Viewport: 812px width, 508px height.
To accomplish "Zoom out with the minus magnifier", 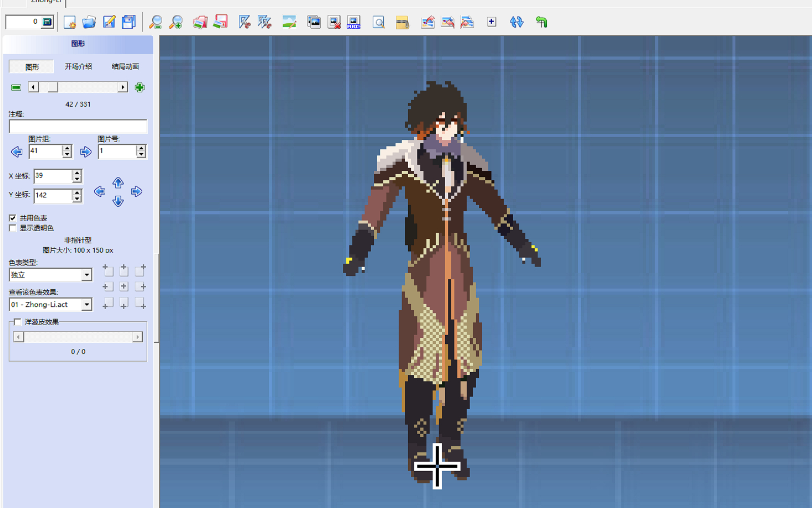I will coord(155,22).
